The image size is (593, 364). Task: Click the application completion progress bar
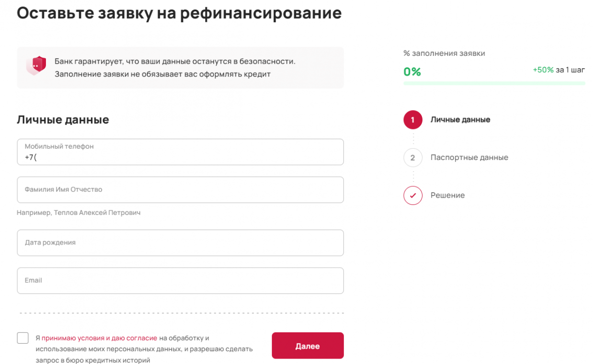pos(494,83)
